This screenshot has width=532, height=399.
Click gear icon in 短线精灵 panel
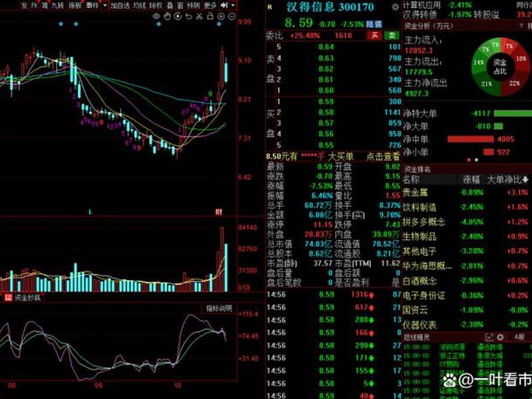point(500,337)
